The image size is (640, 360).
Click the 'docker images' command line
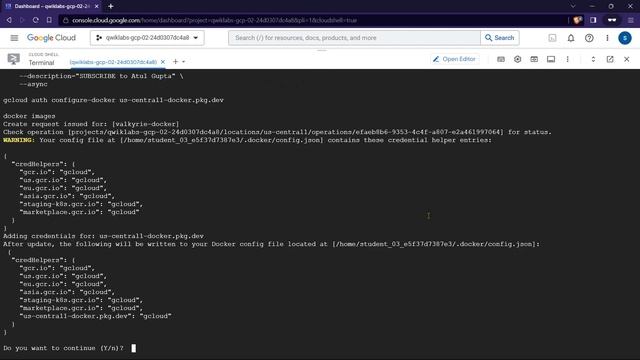(29, 116)
